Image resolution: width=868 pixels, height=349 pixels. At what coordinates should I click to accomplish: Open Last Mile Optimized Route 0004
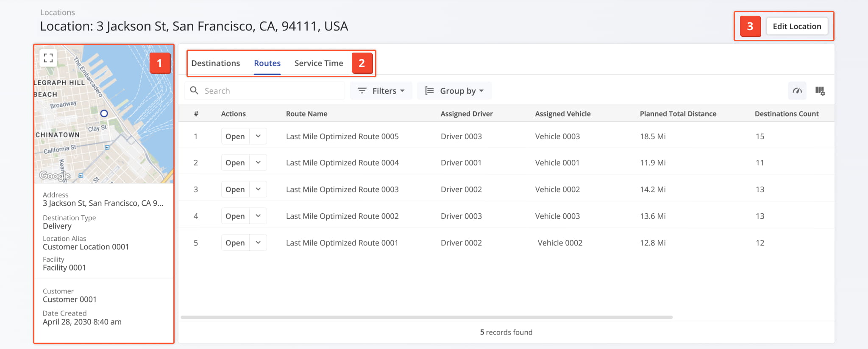[235, 163]
